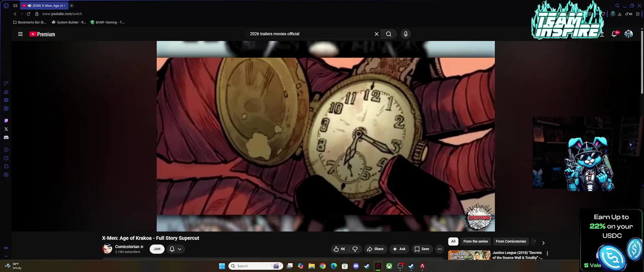This screenshot has height=272, width=644.
Task: Open notification bell options dropdown
Action: [x=180, y=249]
